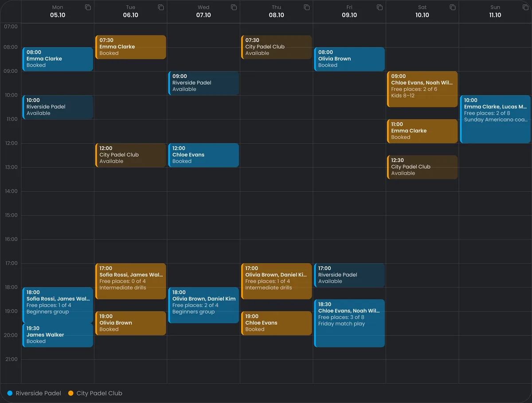Image resolution: width=532 pixels, height=403 pixels.
Task: Click the Tue 06.10 day header
Action: tap(131, 12)
